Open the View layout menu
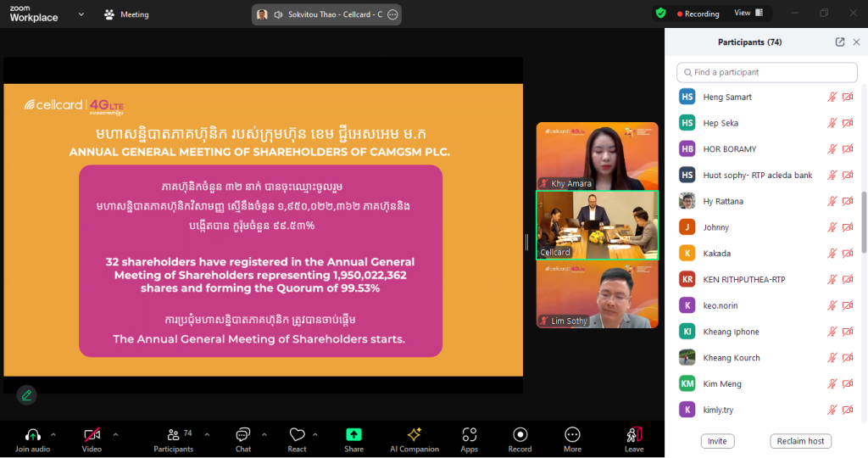 click(748, 14)
